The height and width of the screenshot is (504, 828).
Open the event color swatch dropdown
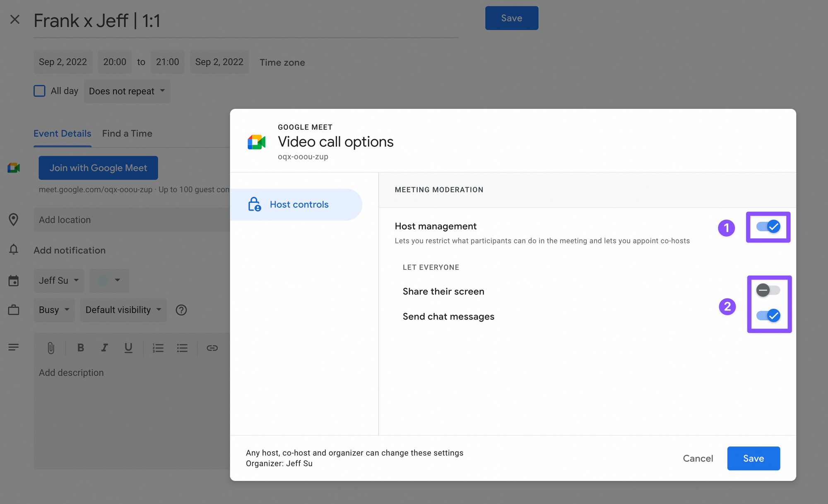(x=109, y=281)
